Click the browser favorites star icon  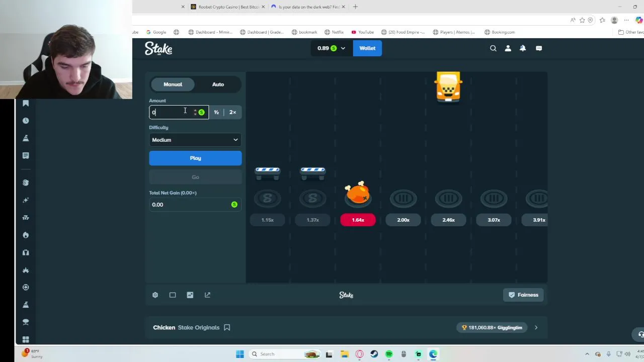[582, 20]
